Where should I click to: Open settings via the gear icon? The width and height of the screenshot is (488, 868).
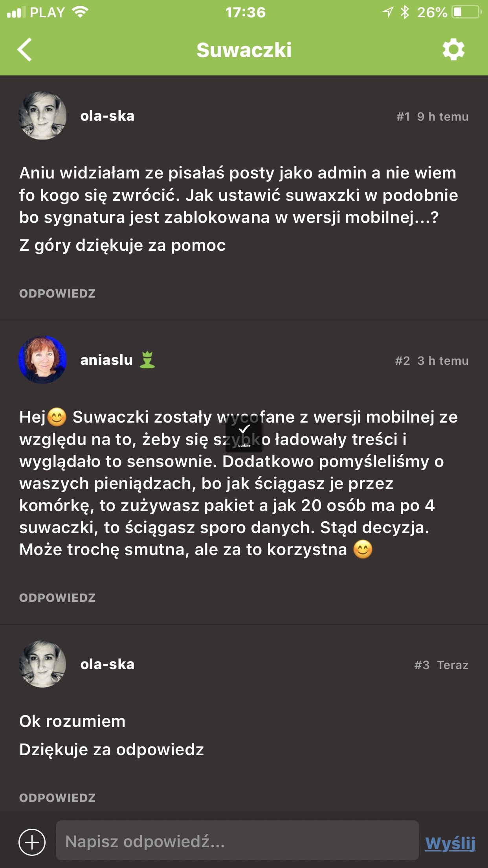453,50
